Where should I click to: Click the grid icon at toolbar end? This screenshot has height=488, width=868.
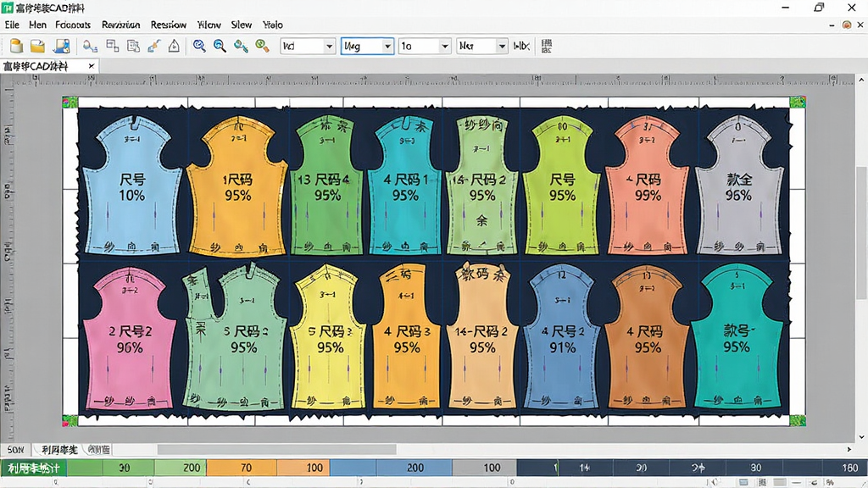[547, 46]
